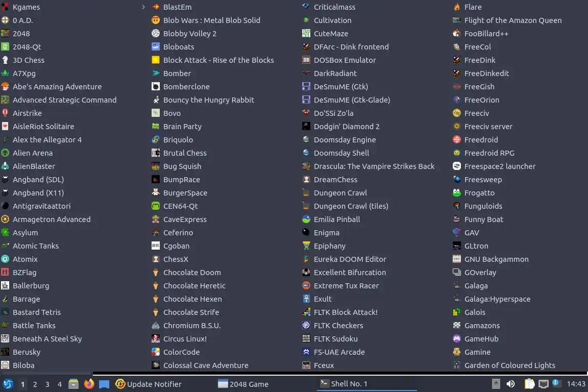Expand the Kgames submenu arrow

[x=143, y=7]
